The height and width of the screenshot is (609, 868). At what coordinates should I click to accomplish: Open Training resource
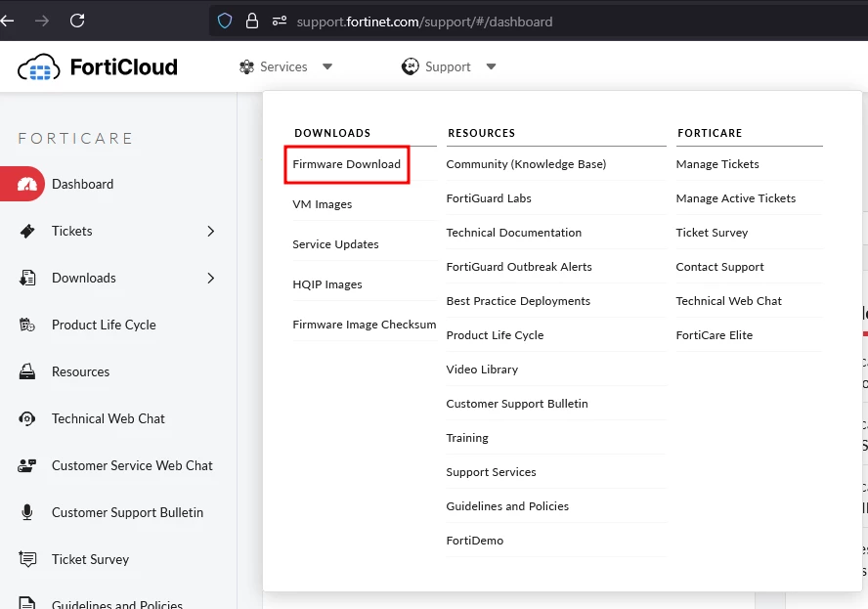[467, 438]
